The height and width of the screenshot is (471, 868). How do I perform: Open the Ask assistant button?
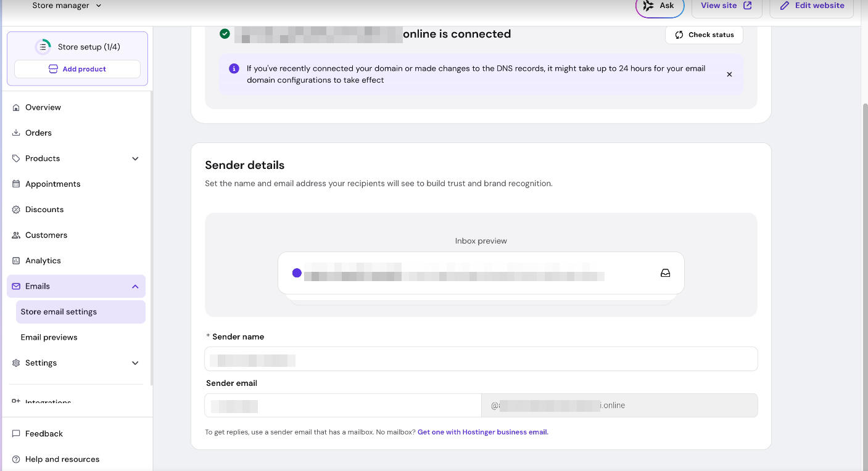(659, 6)
